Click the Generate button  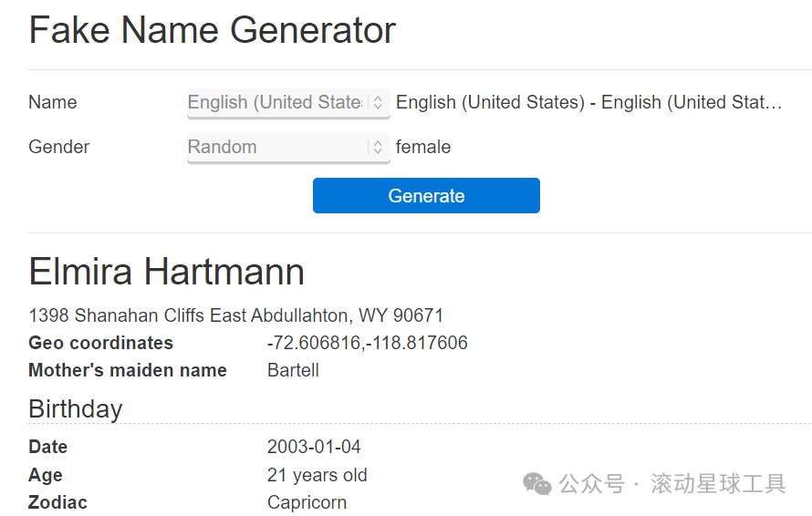[x=426, y=196]
